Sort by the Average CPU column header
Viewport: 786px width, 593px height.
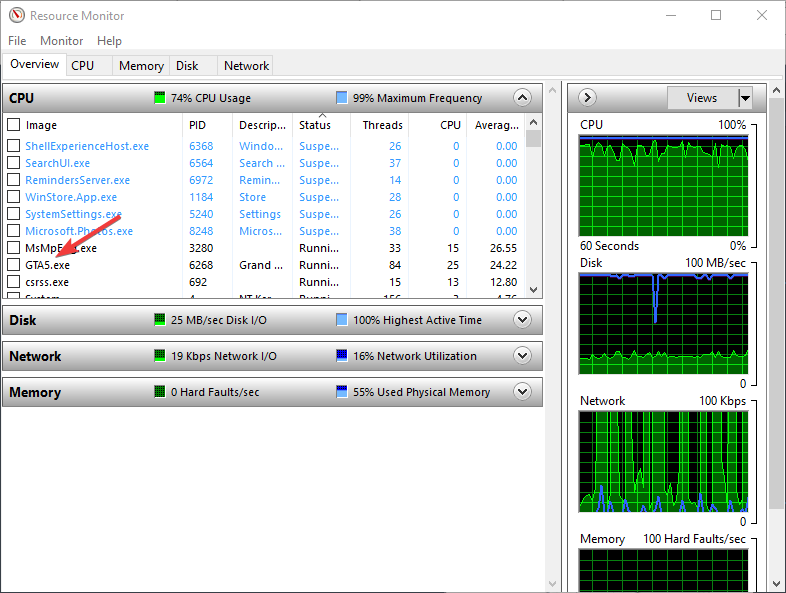click(x=496, y=125)
